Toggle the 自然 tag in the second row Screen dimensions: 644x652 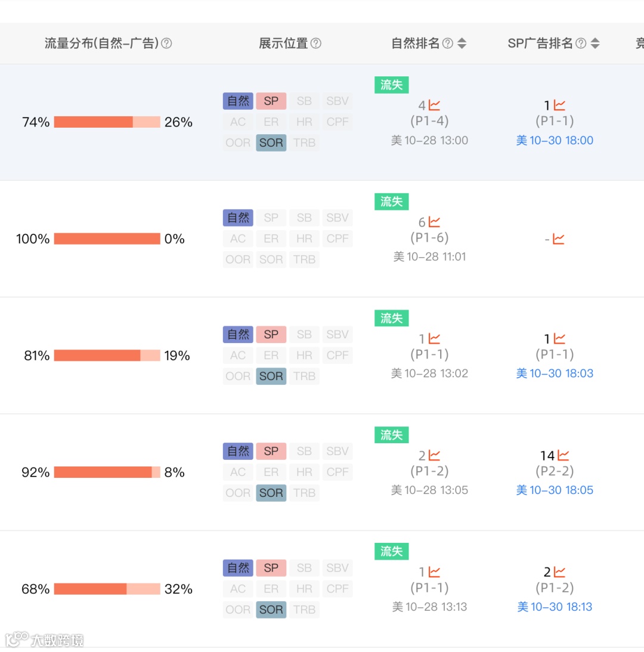[237, 217]
